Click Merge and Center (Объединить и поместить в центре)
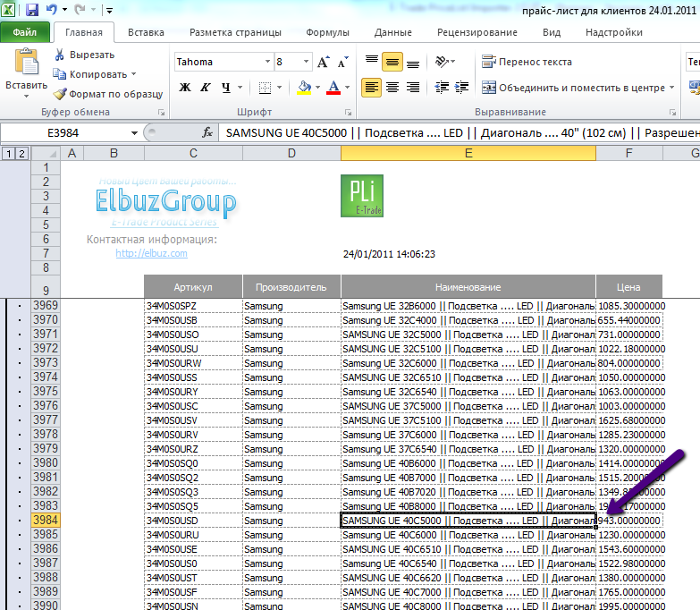Viewport: 700px width, 610px height. [x=574, y=88]
